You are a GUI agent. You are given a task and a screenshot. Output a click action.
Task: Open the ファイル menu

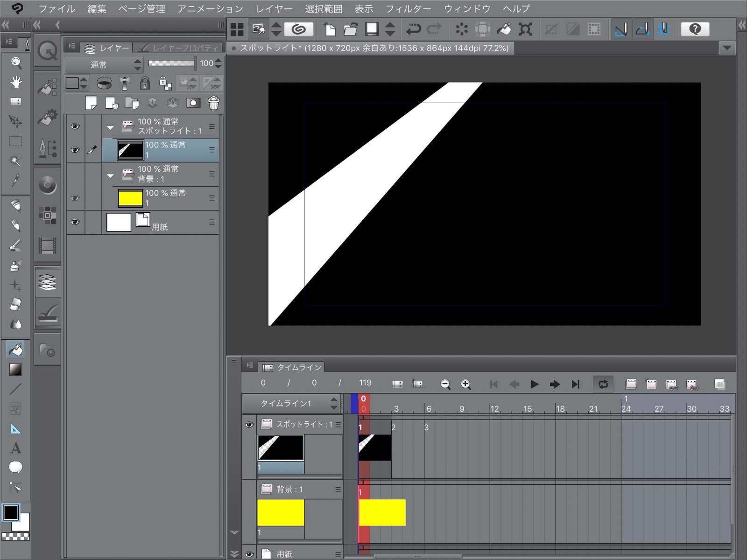56,9
